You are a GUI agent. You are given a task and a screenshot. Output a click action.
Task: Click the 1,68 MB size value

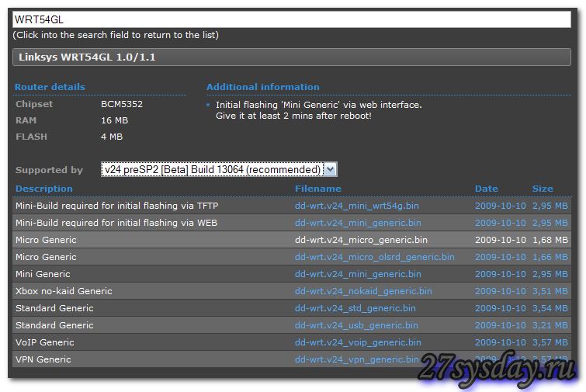pyautogui.click(x=550, y=240)
